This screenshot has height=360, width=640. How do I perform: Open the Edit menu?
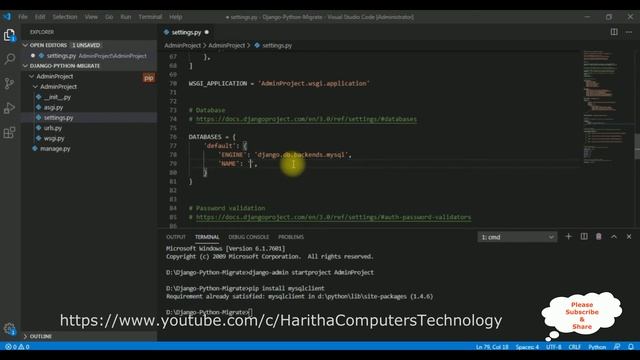click(x=40, y=17)
